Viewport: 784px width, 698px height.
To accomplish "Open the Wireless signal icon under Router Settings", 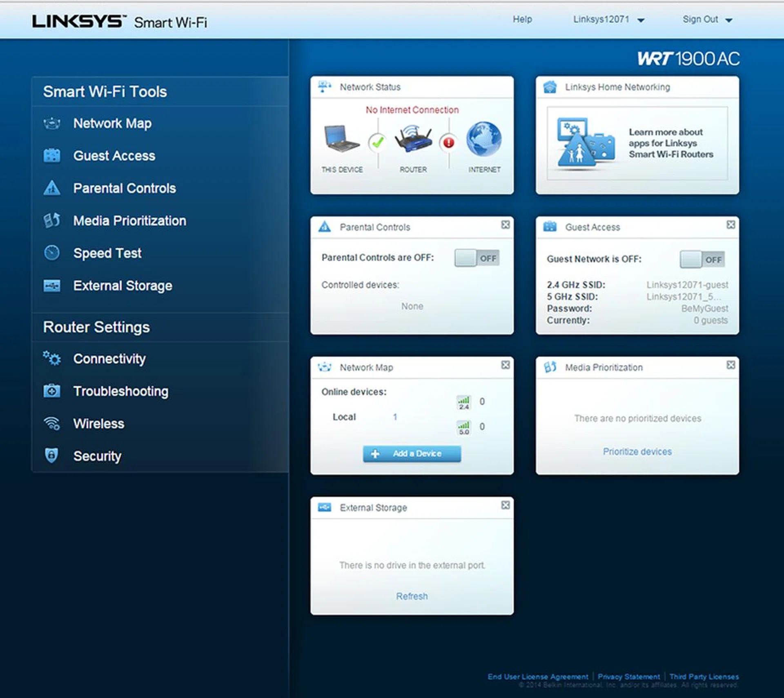I will pyautogui.click(x=52, y=424).
